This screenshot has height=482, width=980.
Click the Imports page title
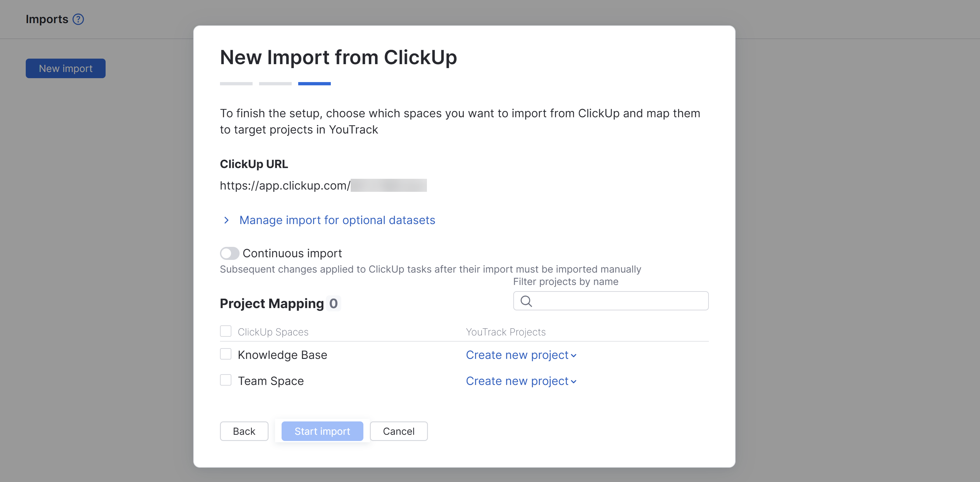point(47,19)
